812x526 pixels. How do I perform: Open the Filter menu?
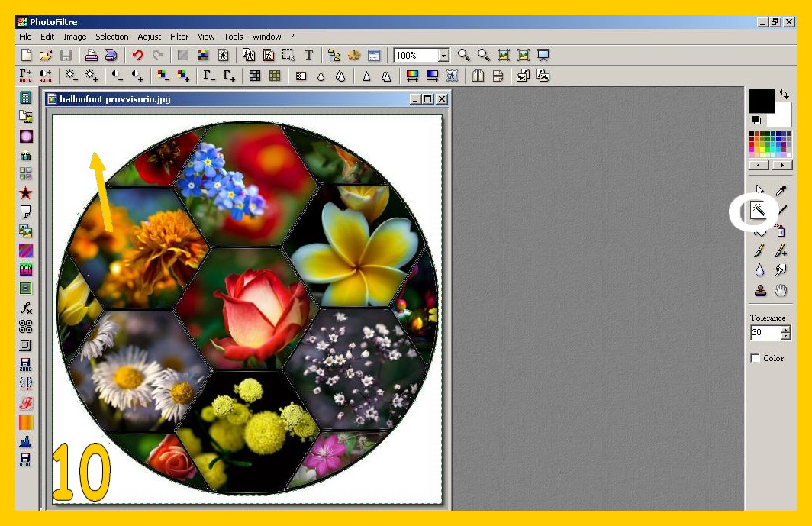pyautogui.click(x=179, y=37)
